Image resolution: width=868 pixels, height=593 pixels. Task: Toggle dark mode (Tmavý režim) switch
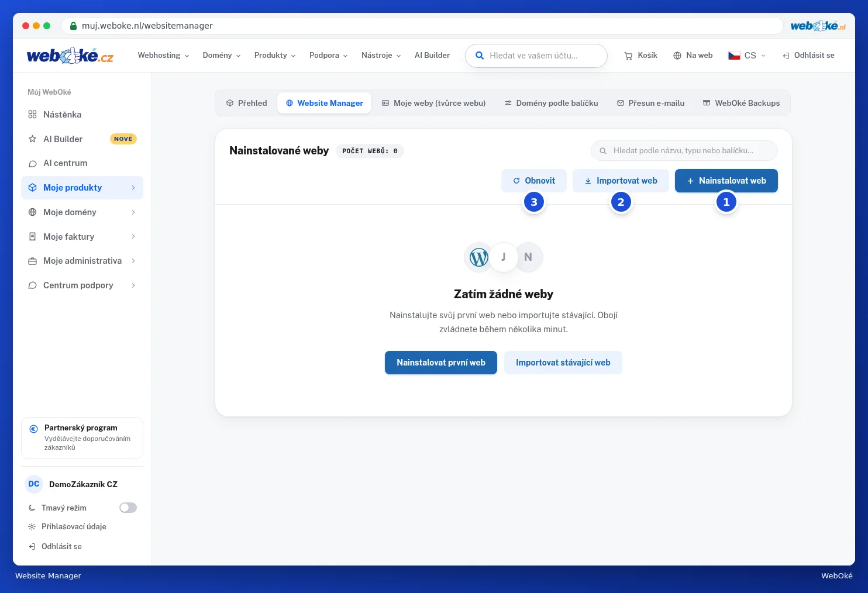128,508
